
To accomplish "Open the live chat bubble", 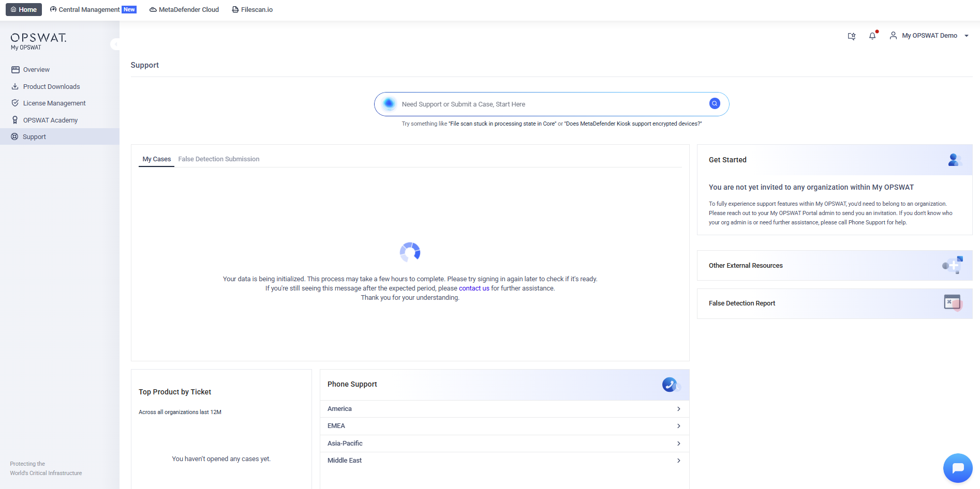I will click(957, 468).
